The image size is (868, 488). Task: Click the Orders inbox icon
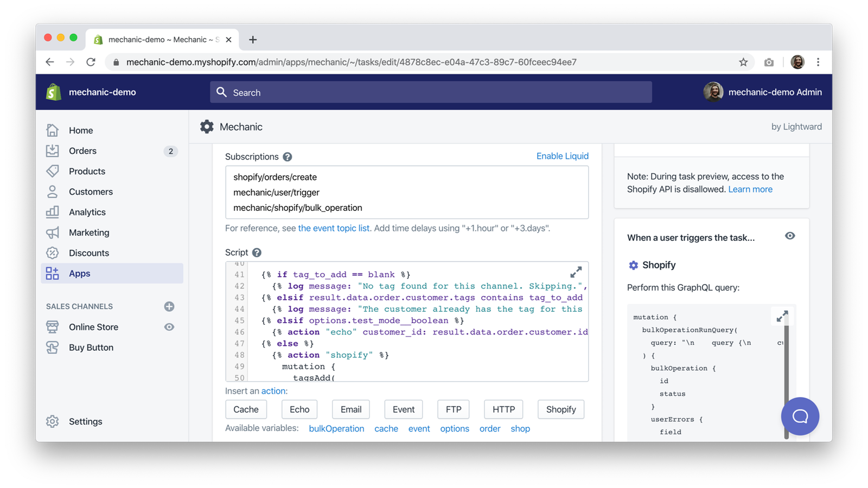(53, 151)
